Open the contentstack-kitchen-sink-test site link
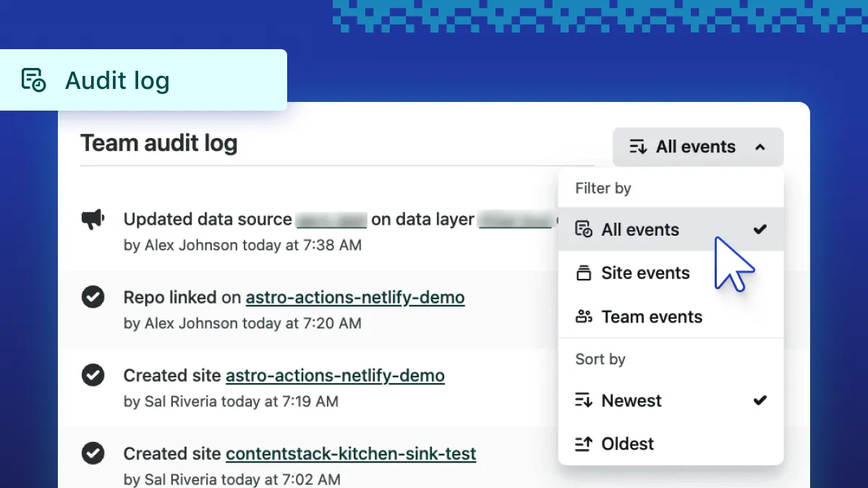Viewport: 868px width, 488px height. coord(351,453)
